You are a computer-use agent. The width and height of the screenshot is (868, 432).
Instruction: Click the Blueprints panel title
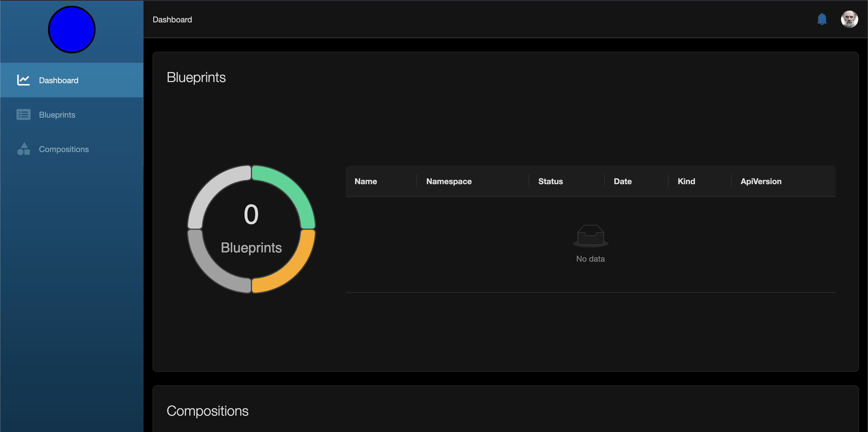pos(196,77)
